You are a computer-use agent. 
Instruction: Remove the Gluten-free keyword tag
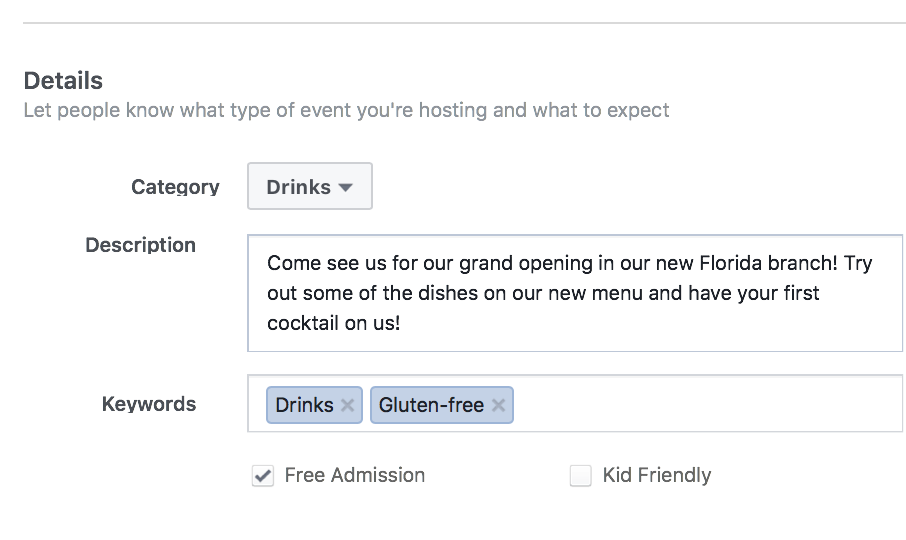pos(498,405)
